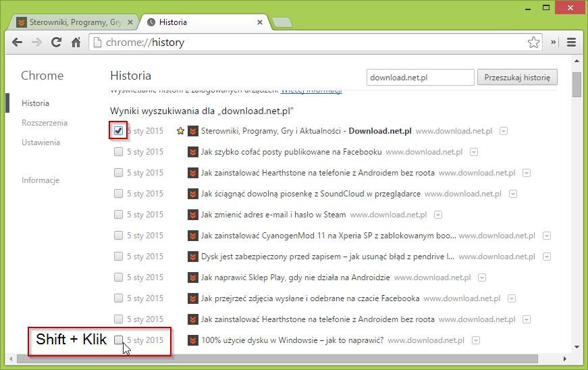588x370 pixels.
Task: Click favicon of Jak szybko cofać posty entry
Action: [193, 152]
